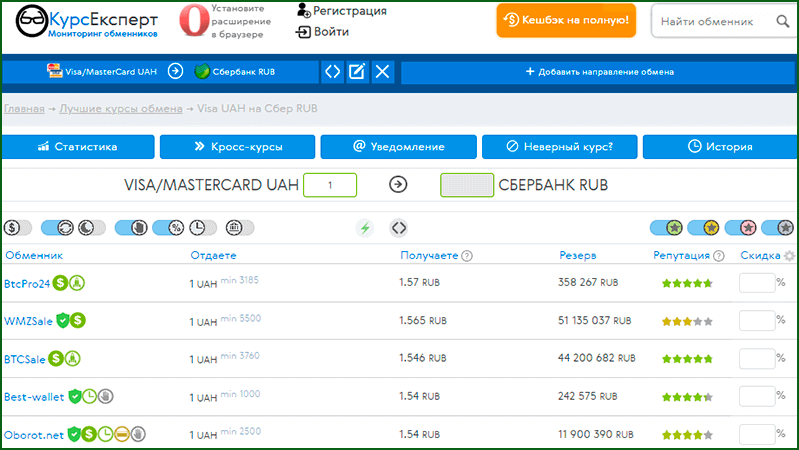
Task: Open the Кросс-курсы tab
Action: click(x=237, y=147)
